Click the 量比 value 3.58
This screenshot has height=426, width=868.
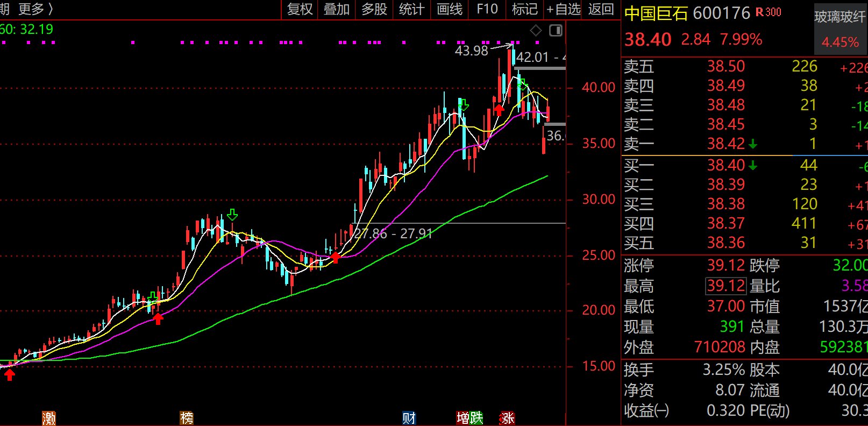[855, 286]
